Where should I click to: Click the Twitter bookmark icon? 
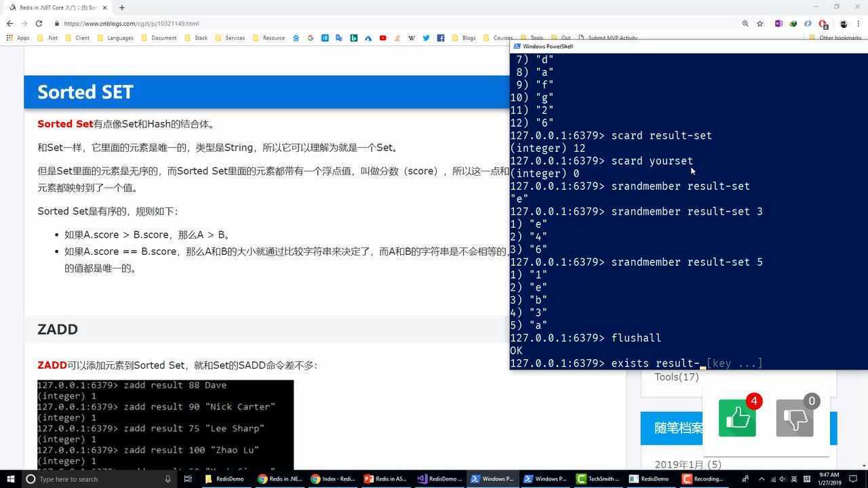(x=426, y=38)
